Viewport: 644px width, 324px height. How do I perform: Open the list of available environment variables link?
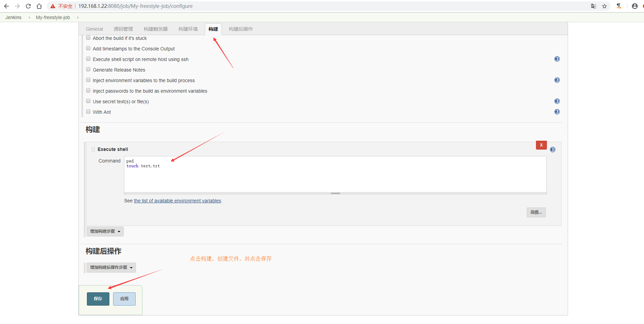(x=178, y=201)
